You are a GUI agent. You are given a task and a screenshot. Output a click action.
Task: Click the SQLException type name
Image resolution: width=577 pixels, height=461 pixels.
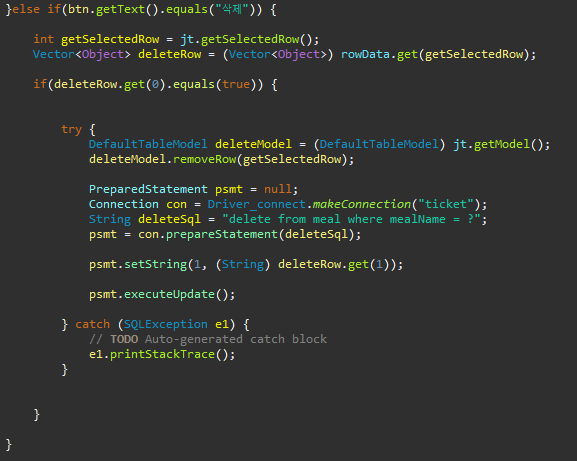[x=166, y=324]
